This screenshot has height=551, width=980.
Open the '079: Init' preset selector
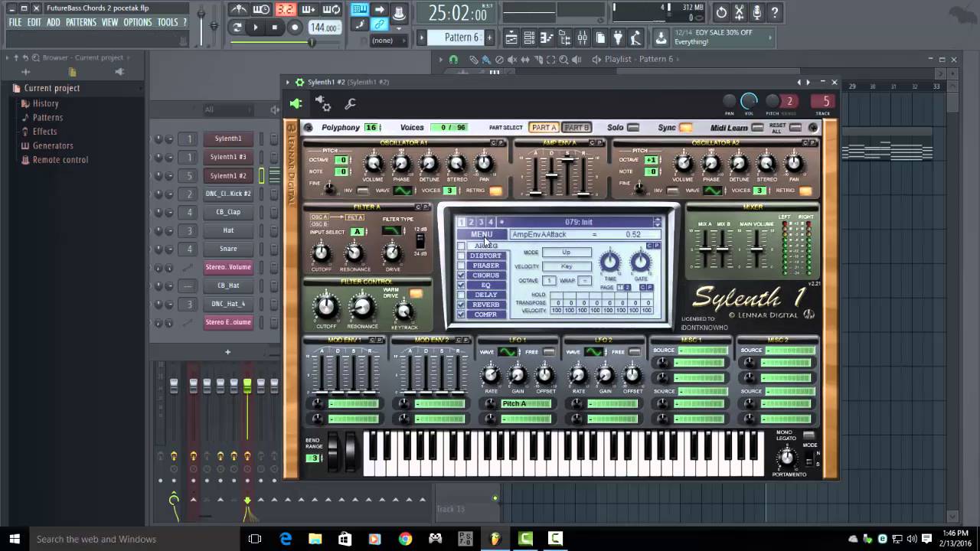click(579, 222)
